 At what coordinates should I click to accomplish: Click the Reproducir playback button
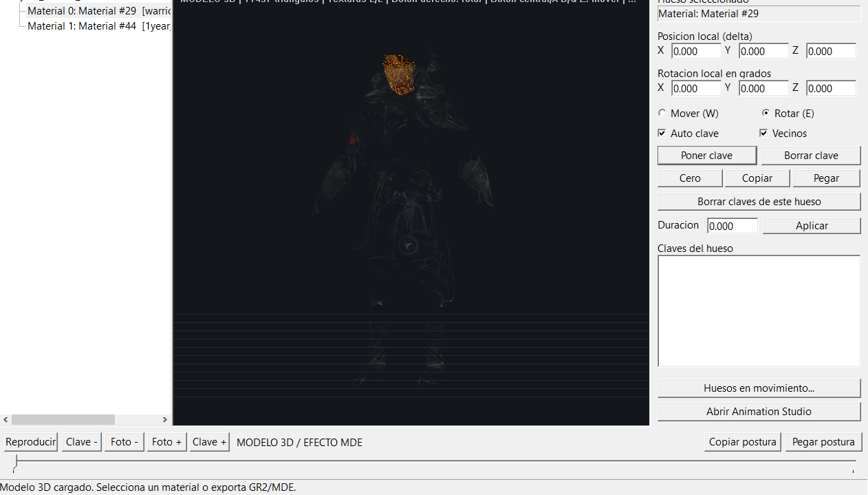click(31, 442)
